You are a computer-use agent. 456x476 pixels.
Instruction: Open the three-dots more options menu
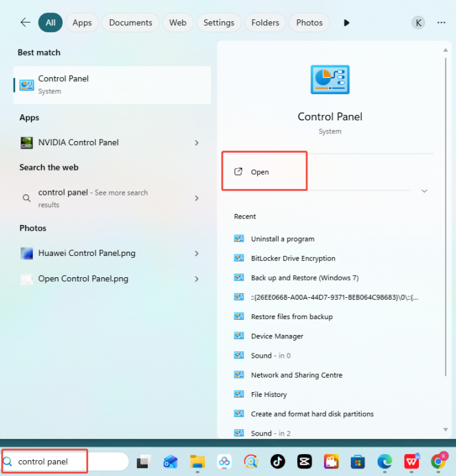(x=441, y=23)
